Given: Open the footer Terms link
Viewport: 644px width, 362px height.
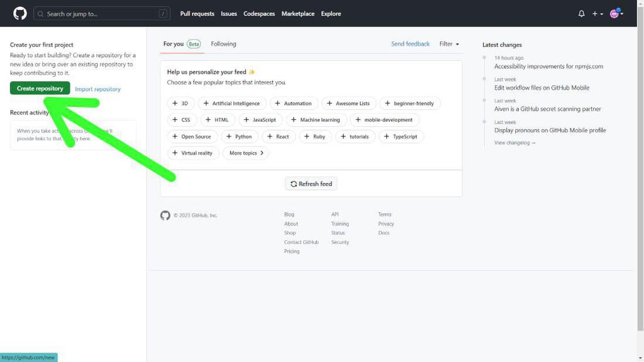Looking at the screenshot, I should [x=384, y=215].
